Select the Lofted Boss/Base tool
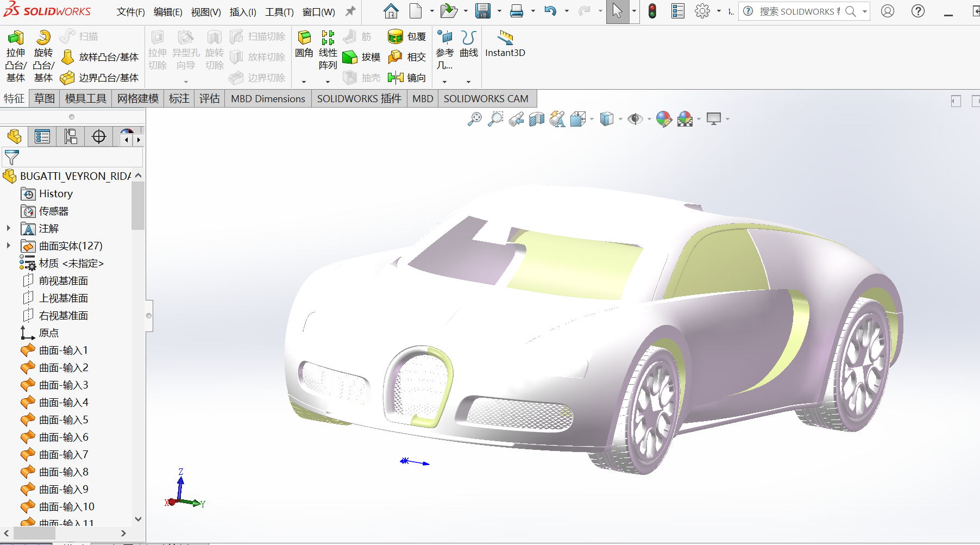 (x=99, y=57)
